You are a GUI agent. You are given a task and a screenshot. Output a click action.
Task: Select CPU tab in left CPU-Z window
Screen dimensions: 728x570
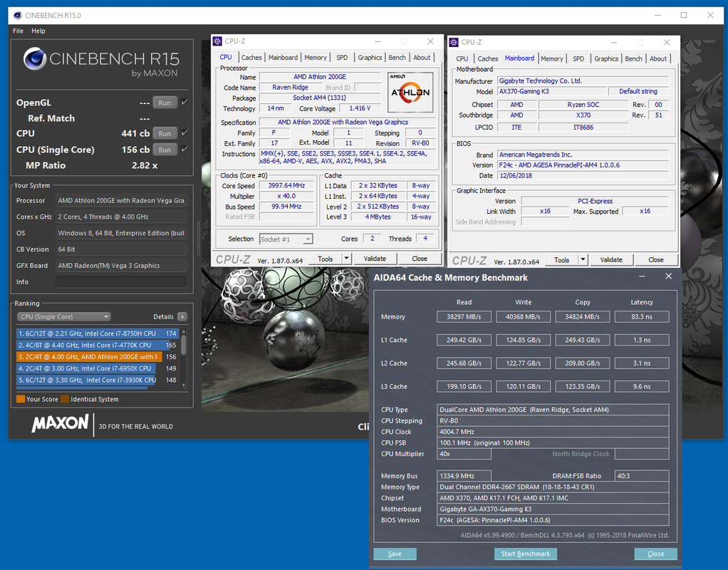[226, 57]
